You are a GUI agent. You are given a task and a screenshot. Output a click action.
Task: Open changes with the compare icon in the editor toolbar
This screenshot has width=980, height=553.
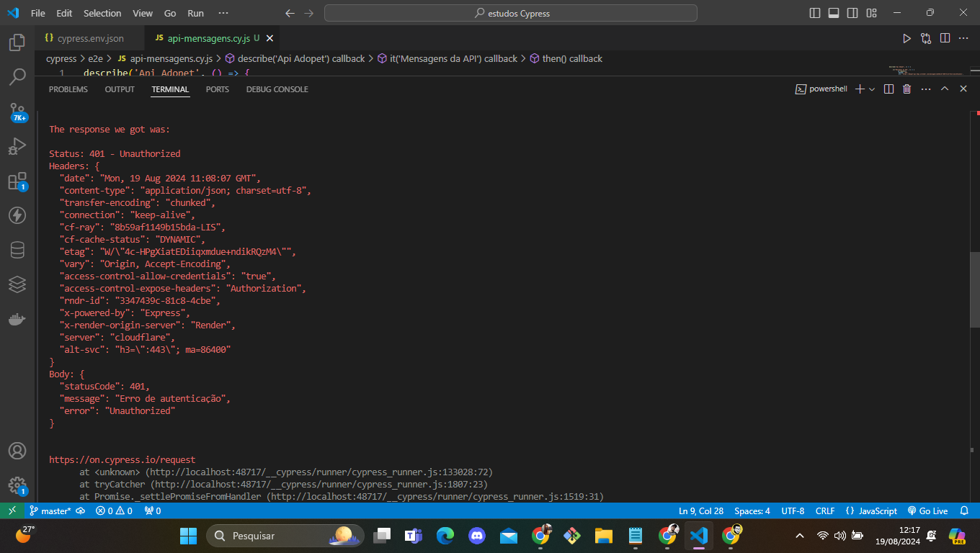pyautogui.click(x=926, y=38)
